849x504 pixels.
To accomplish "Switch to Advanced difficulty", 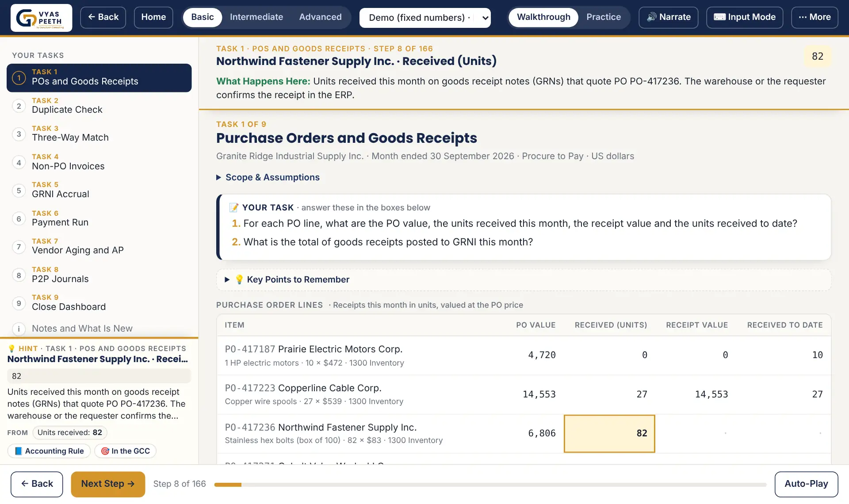I will click(320, 17).
